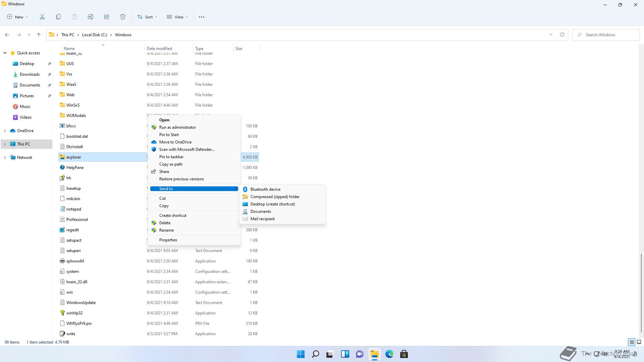The width and height of the screenshot is (644, 362).
Task: Open Downloads in Quick access
Action: (x=30, y=74)
